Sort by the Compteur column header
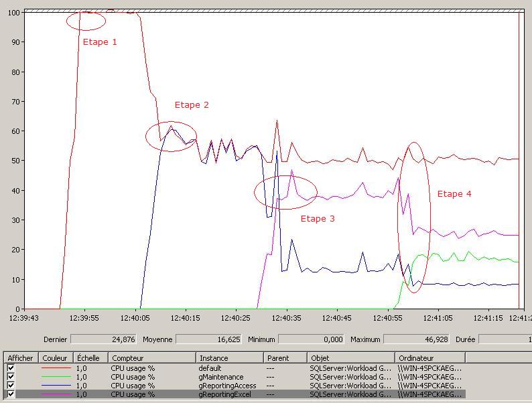The height and width of the screenshot is (403, 532). click(x=151, y=358)
